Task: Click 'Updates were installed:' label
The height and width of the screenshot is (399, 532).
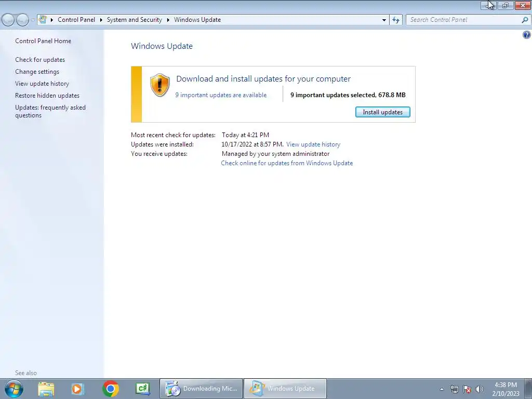Action: (x=162, y=144)
